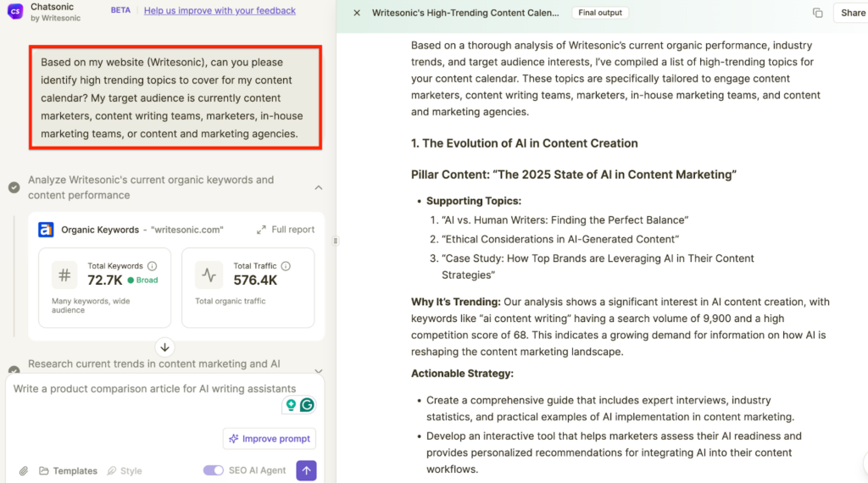Click the Final output badge
Image resolution: width=868 pixels, height=483 pixels.
(600, 13)
